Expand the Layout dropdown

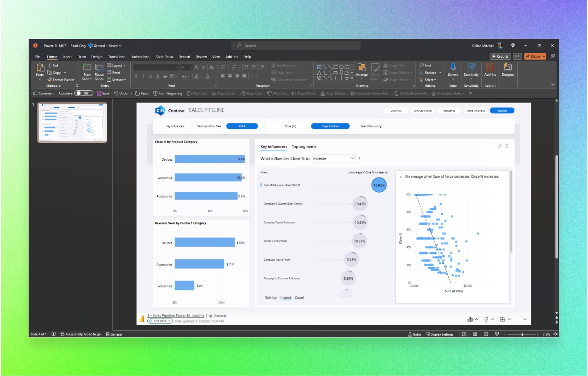tap(116, 65)
